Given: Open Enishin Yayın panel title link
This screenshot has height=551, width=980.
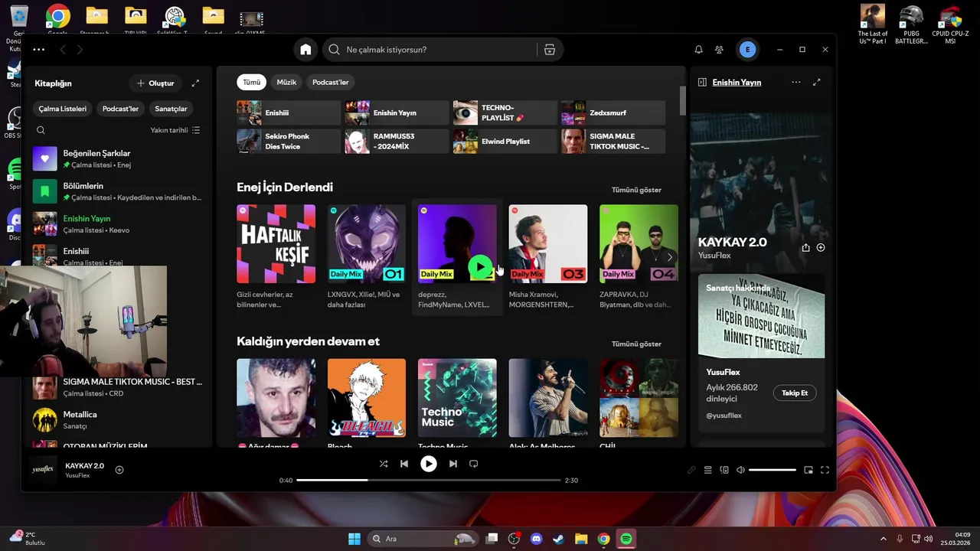Looking at the screenshot, I should tap(737, 82).
